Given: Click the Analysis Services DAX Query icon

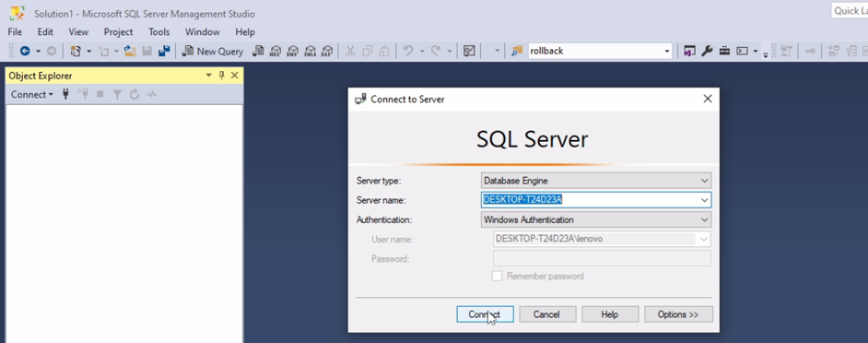Looking at the screenshot, I should pos(327,51).
